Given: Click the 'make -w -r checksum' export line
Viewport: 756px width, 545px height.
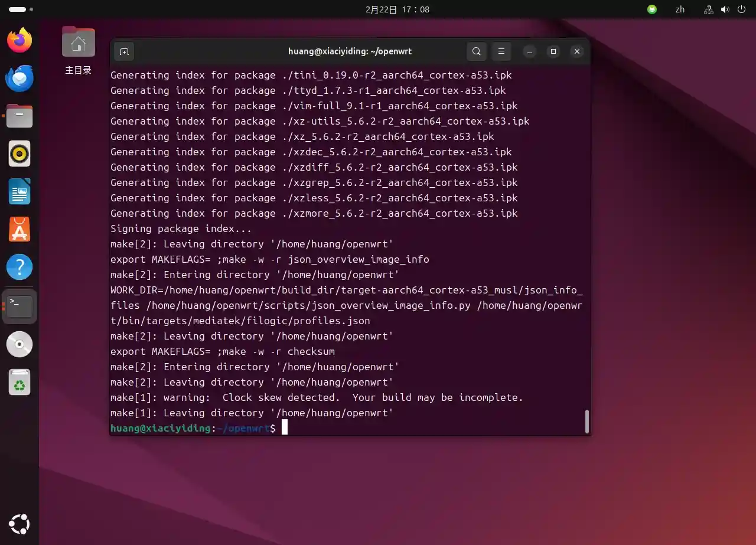Looking at the screenshot, I should [x=223, y=351].
